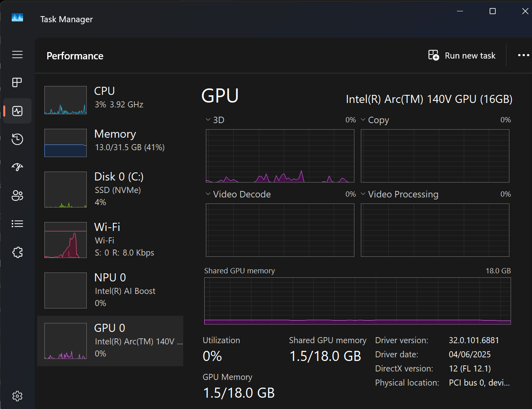Go to the Processes page icon
Screen dimensions: 532x409
tap(17, 82)
